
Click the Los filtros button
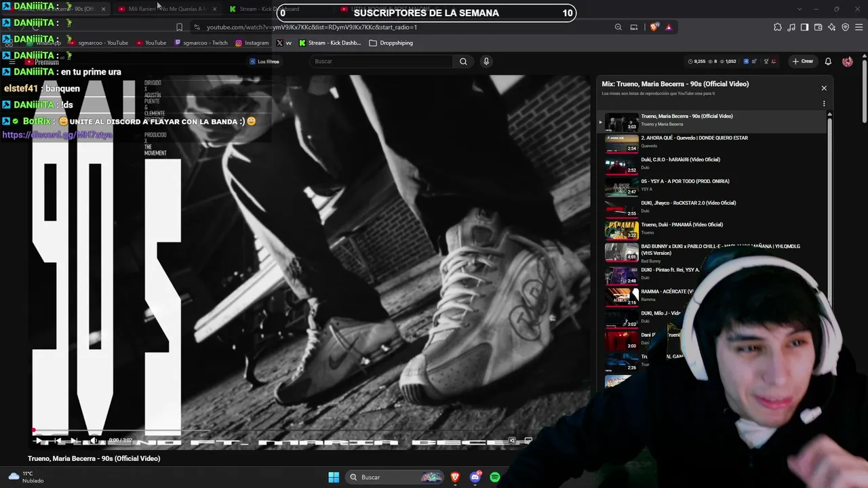click(264, 62)
